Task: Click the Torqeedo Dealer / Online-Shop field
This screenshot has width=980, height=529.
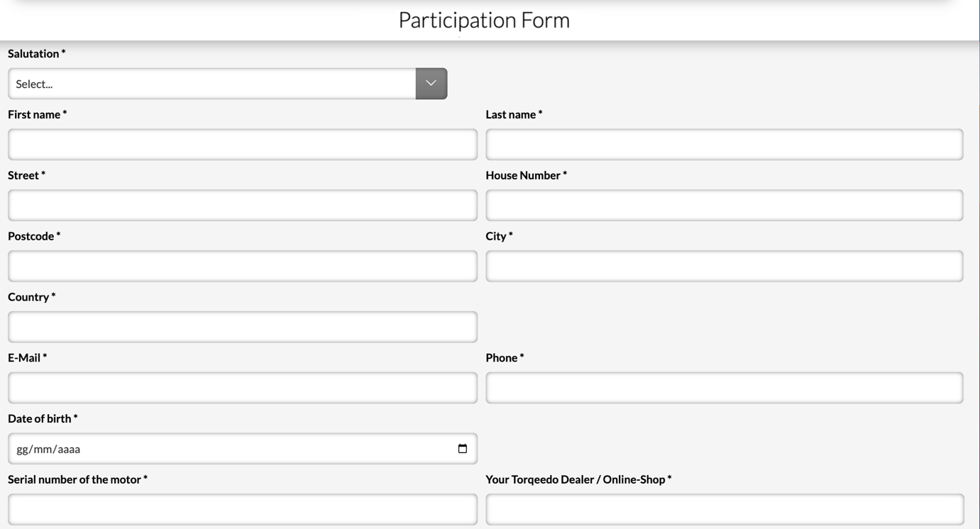Action: [724, 510]
